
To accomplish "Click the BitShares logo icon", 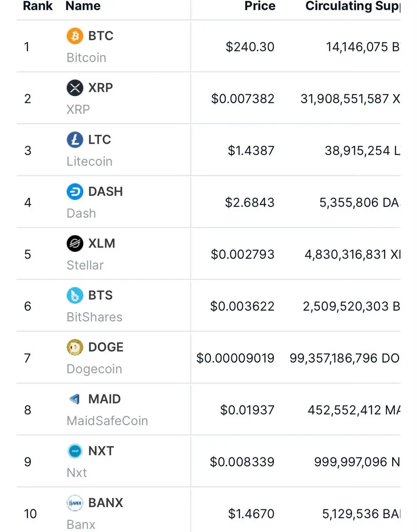I will point(75,295).
